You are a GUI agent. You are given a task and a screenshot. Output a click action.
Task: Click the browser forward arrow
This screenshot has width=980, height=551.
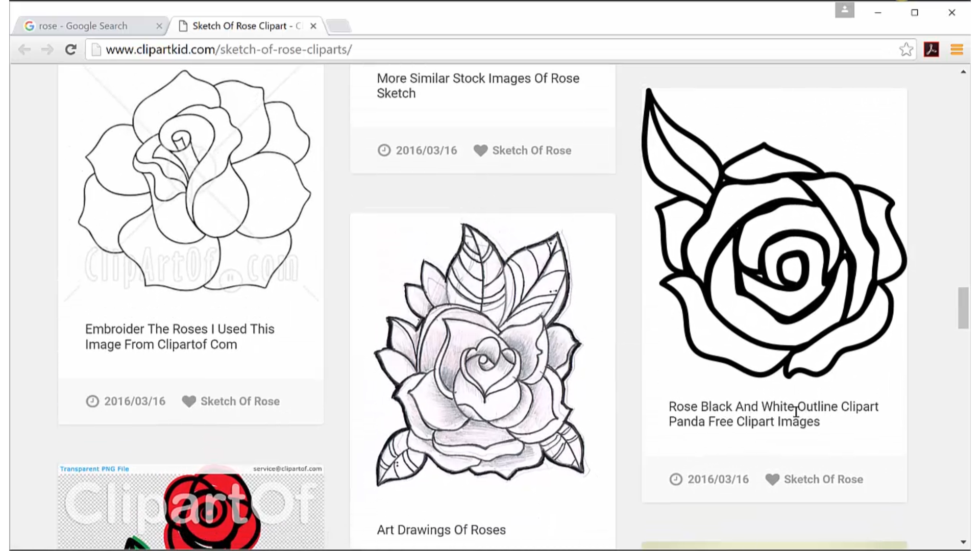click(x=47, y=49)
